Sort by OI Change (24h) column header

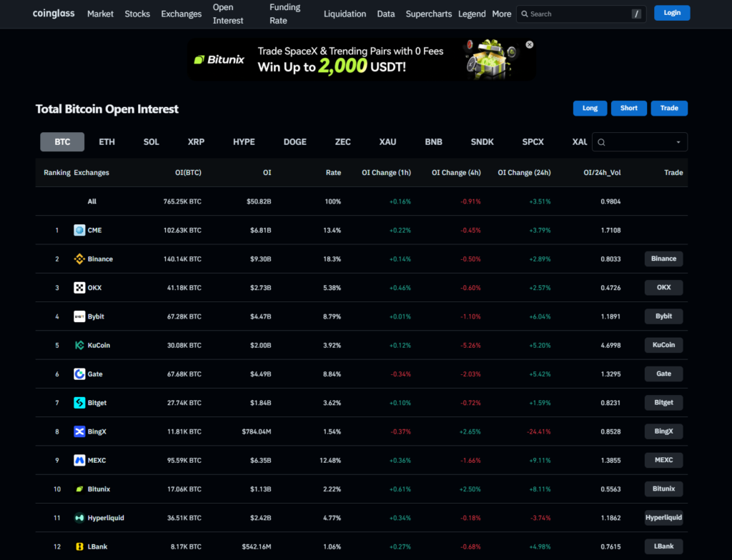pyautogui.click(x=524, y=173)
